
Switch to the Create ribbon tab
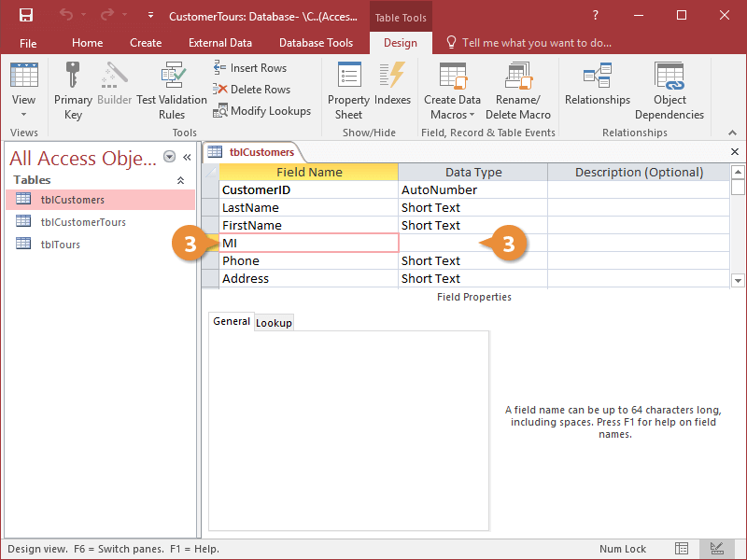[x=146, y=43]
